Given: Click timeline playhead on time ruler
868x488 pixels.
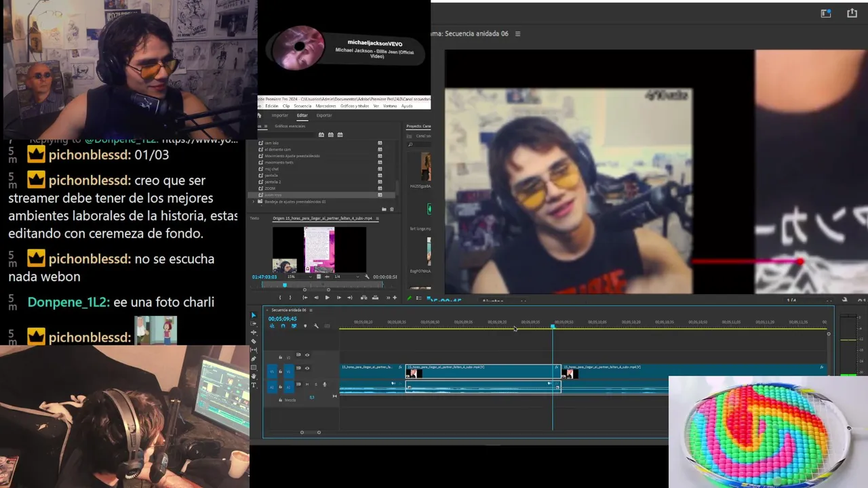Looking at the screenshot, I should pyautogui.click(x=553, y=327).
